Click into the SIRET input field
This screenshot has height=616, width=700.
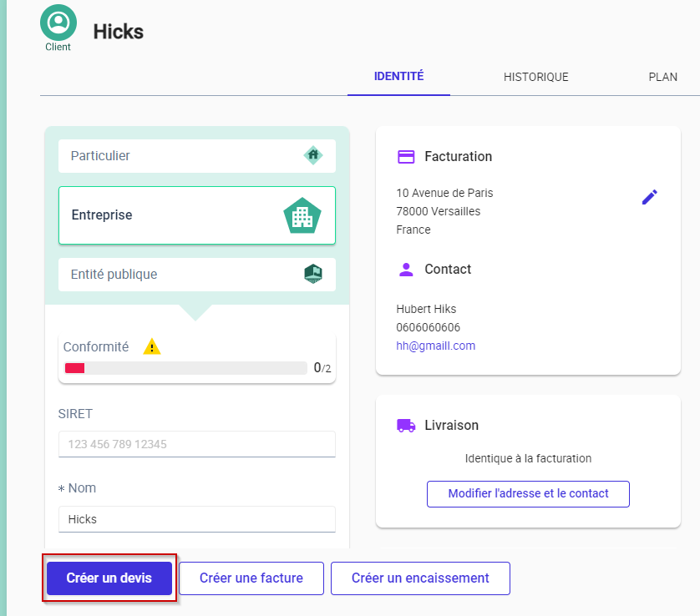coord(196,444)
